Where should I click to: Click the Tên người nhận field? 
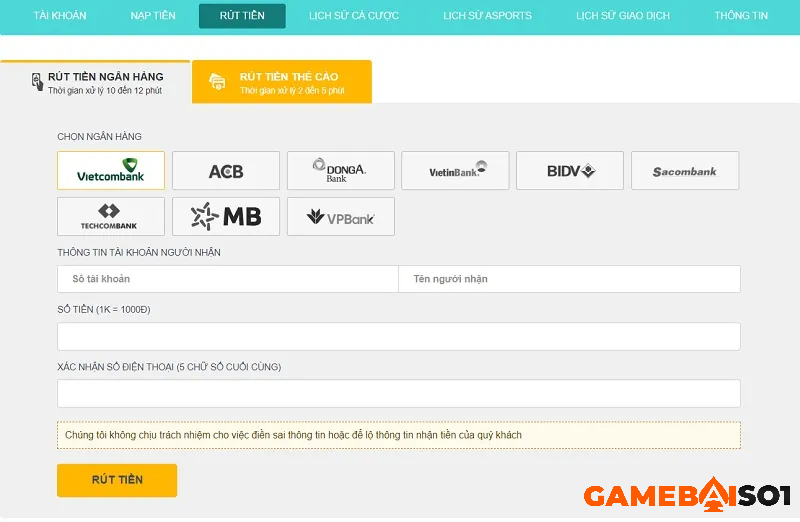[569, 279]
